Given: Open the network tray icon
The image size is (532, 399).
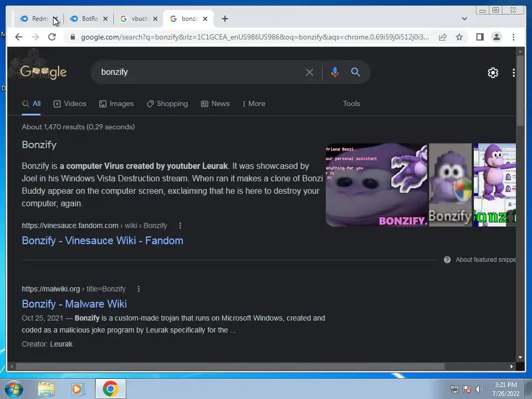Looking at the screenshot, I should [x=454, y=389].
